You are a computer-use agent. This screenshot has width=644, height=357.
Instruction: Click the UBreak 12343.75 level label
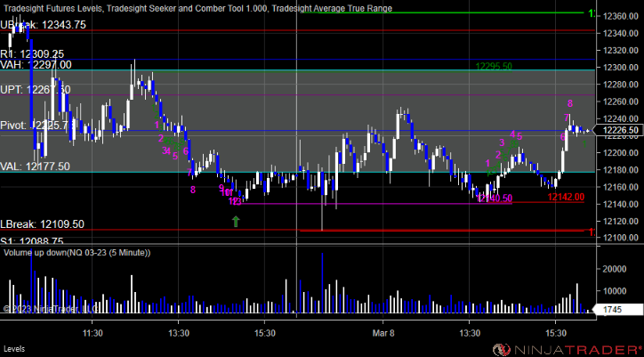point(43,25)
